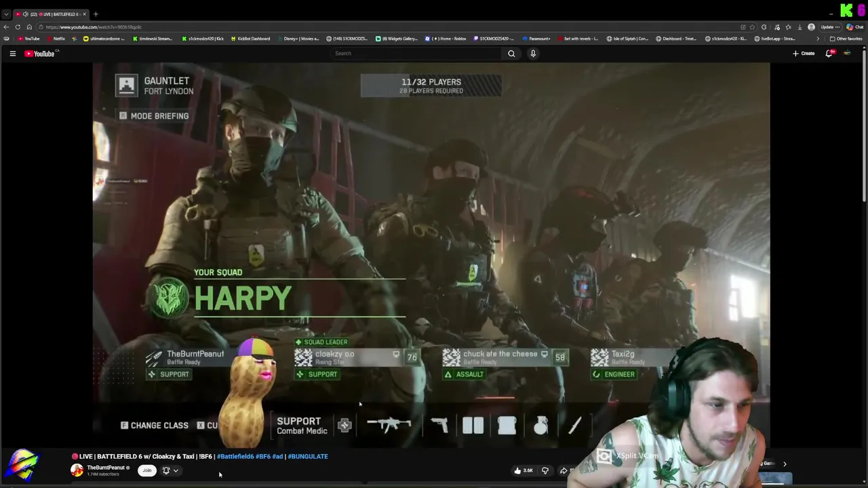This screenshot has height=488, width=868.
Task: Open the Disney+ bookmark
Action: 298,39
